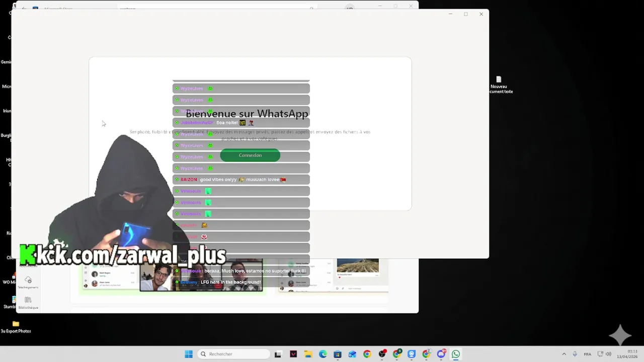The width and height of the screenshot is (644, 362).
Task: Open the Windows Start menu
Action: [x=189, y=354]
